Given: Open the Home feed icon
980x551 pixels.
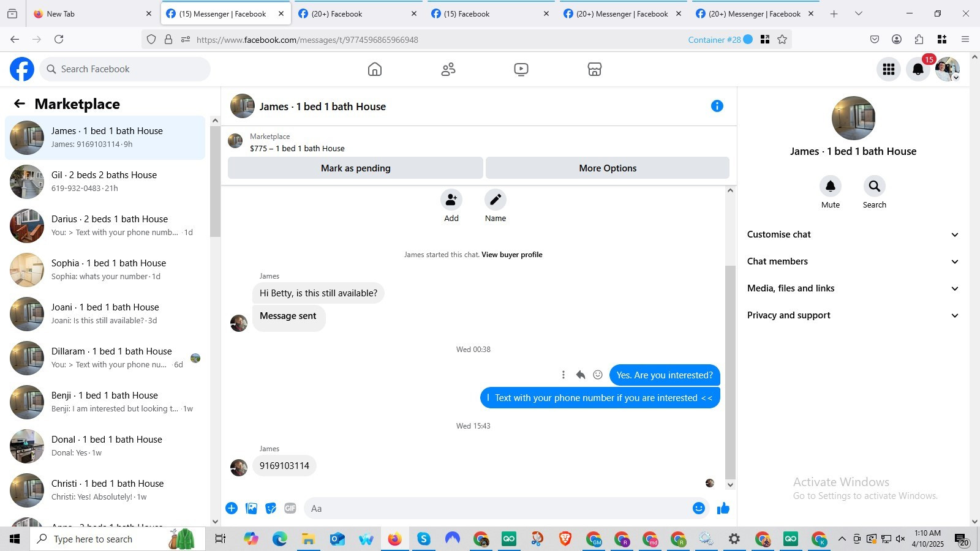Looking at the screenshot, I should click(375, 69).
